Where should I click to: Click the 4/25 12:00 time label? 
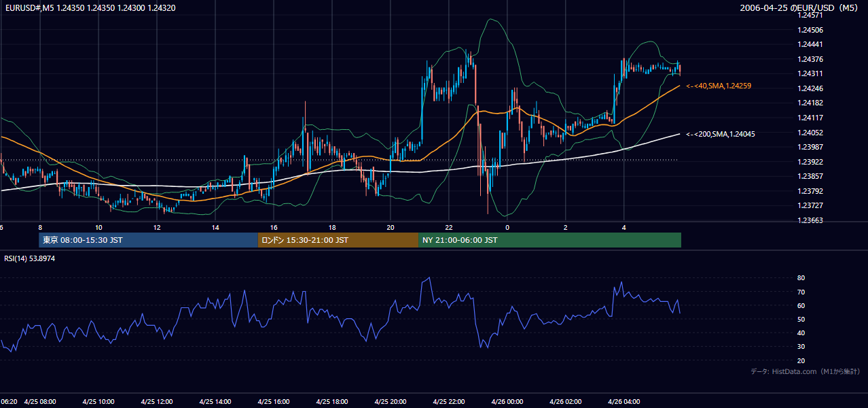[157, 402]
